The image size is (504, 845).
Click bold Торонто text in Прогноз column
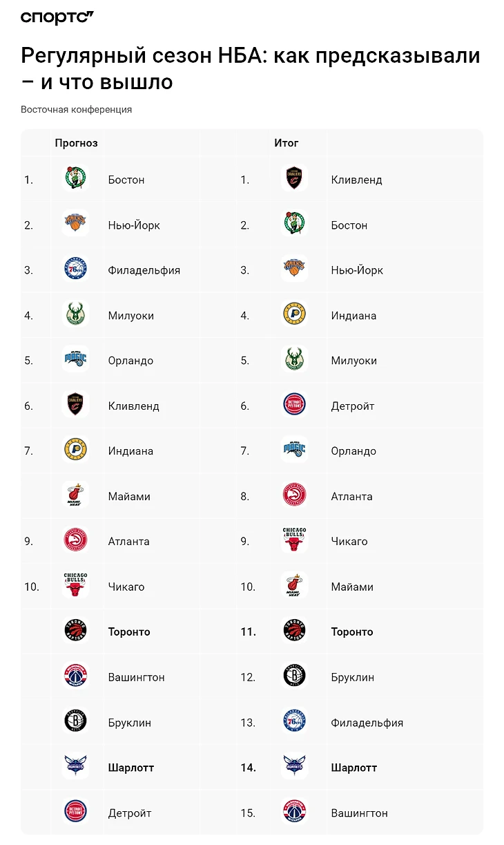(129, 632)
